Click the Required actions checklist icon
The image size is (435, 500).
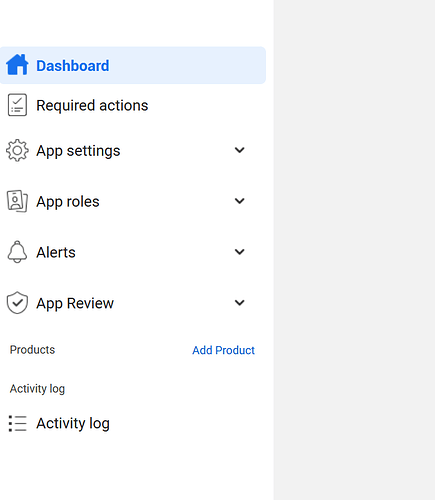click(17, 105)
